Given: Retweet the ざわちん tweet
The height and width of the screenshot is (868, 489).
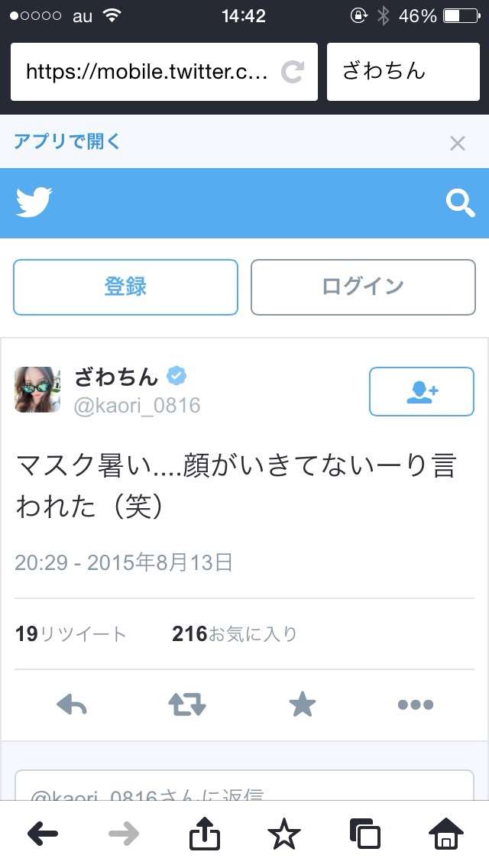Looking at the screenshot, I should pos(187,704).
